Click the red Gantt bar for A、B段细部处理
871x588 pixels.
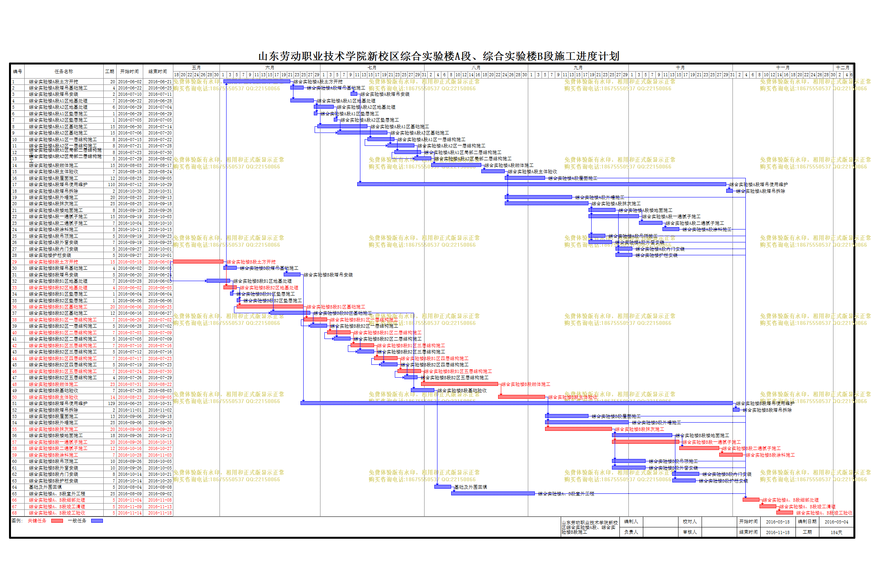751,500
